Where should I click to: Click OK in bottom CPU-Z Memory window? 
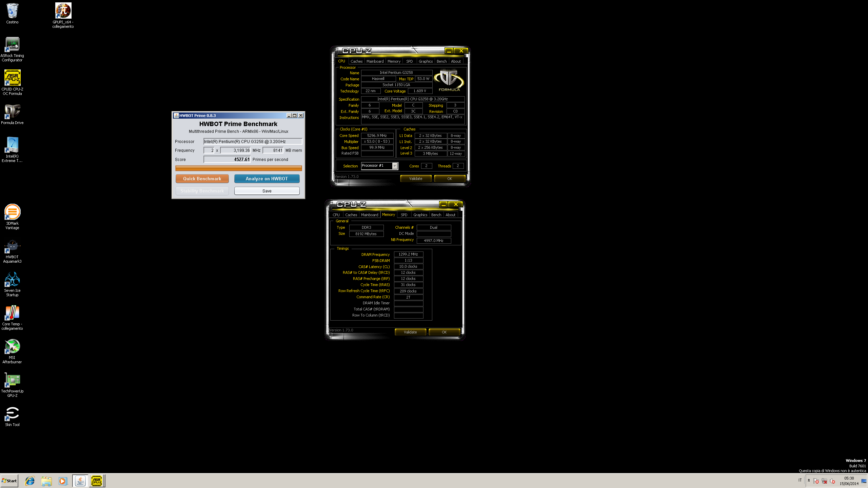(x=444, y=332)
